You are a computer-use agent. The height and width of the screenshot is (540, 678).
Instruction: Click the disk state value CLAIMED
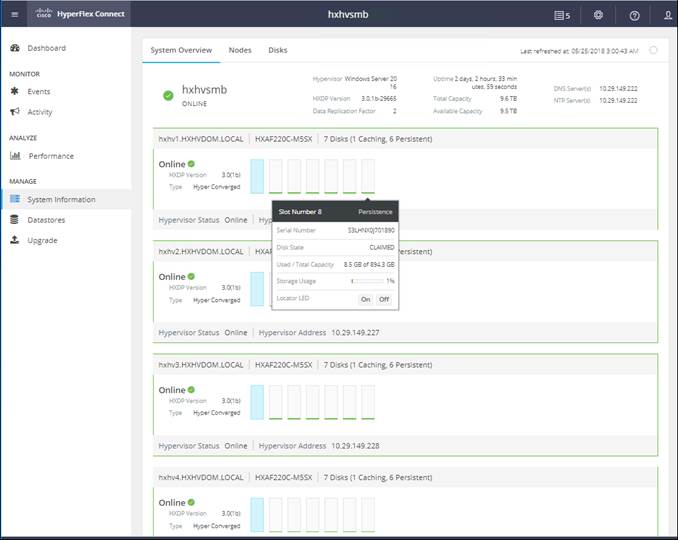[x=382, y=247]
